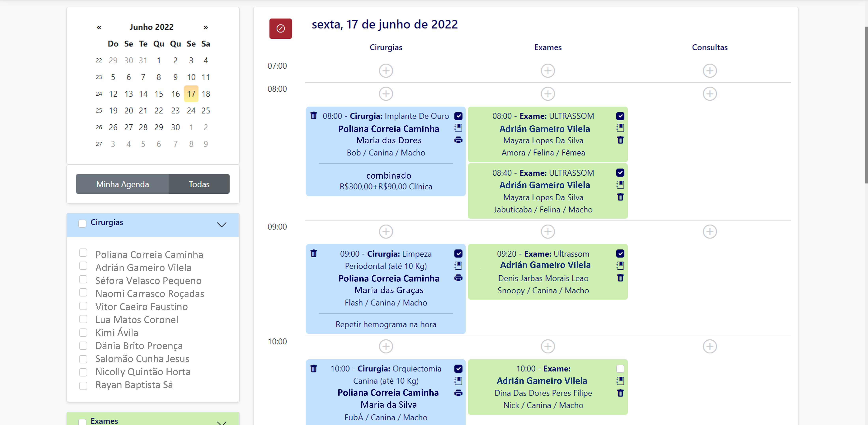Uncheck the 08:00 Implante De Ouro checkbox
868x425 pixels.
click(x=458, y=116)
